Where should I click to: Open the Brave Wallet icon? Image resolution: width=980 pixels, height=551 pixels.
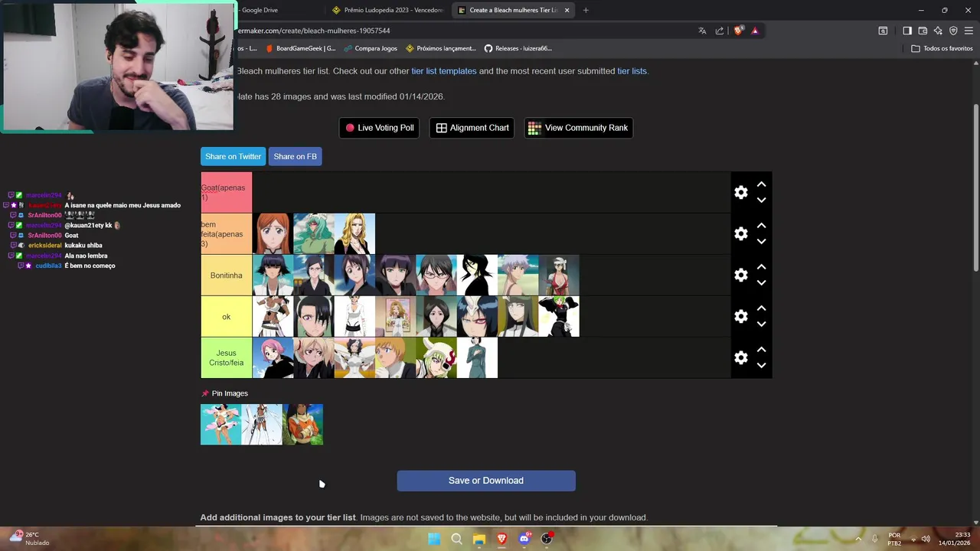[x=923, y=31]
